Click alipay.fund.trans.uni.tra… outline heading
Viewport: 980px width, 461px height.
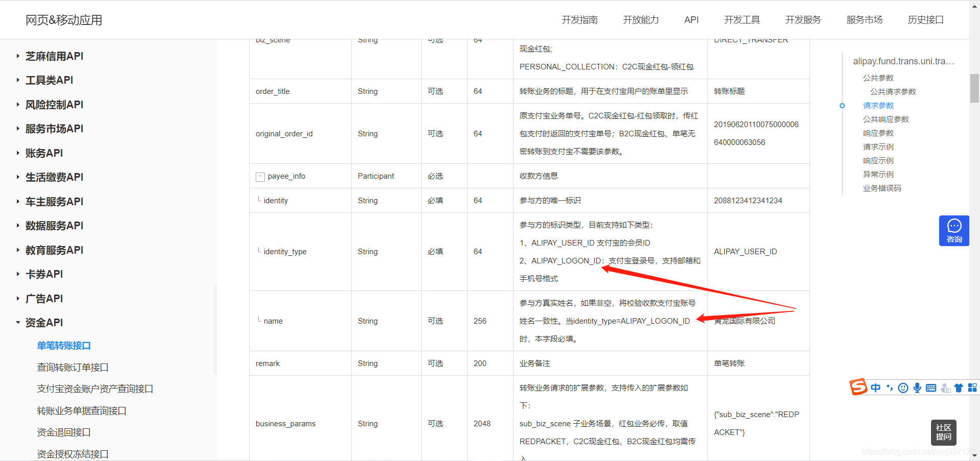[903, 61]
